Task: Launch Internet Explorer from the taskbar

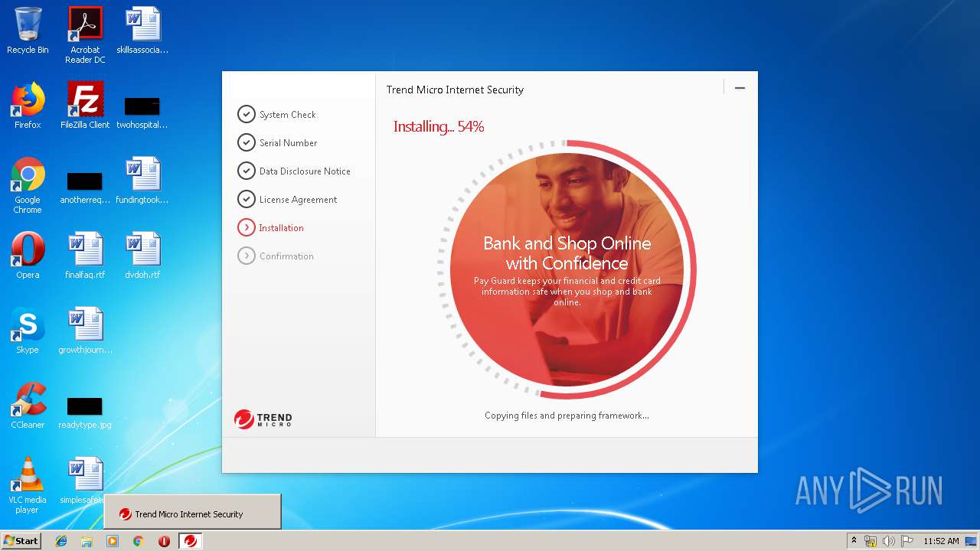Action: 61,541
